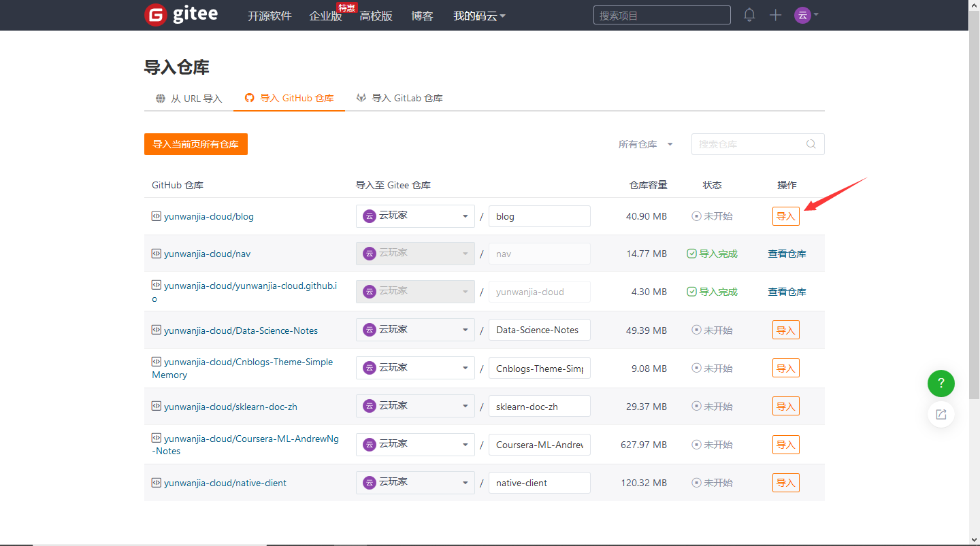
Task: Click disabled namespace dropdown in nav row
Action: tap(415, 254)
